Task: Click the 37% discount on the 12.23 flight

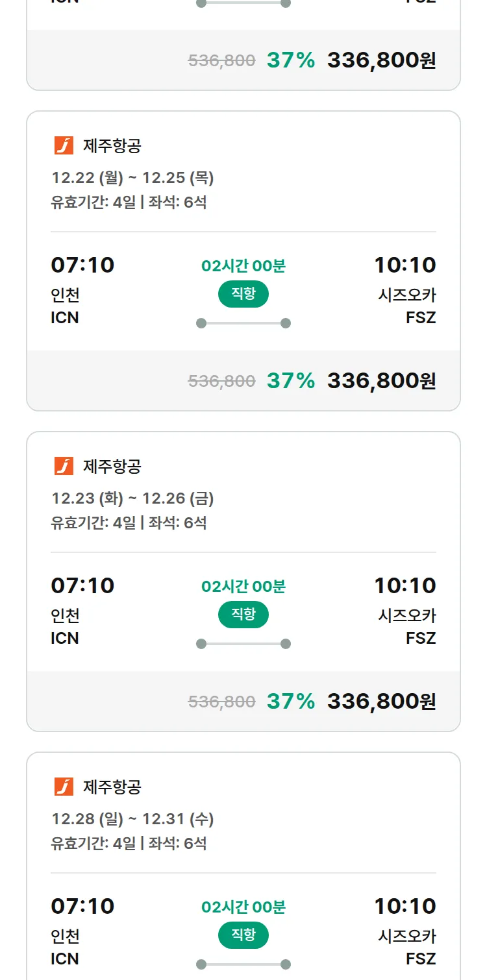Action: pyautogui.click(x=290, y=702)
